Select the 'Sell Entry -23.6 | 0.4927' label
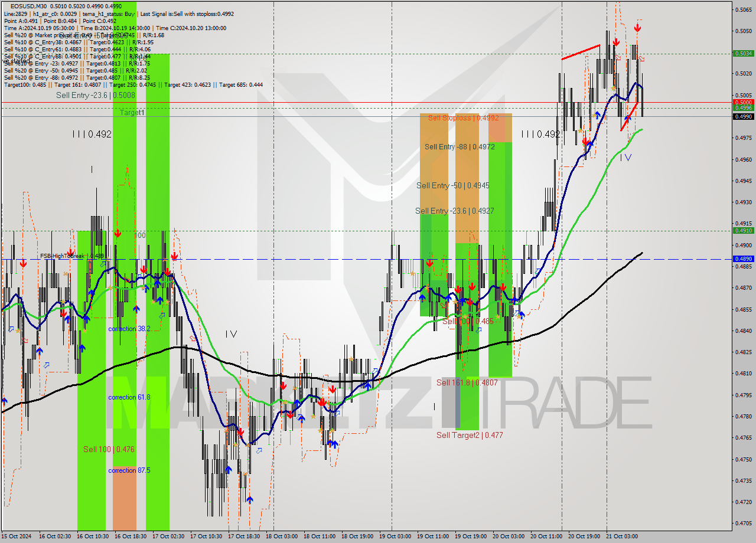Viewport: 756px width, 543px height. (x=455, y=211)
